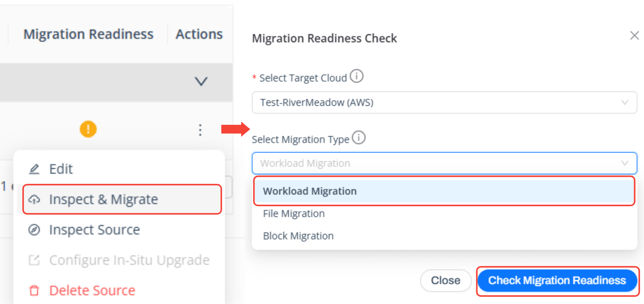Click info icon beside Select Migration Type
644x304 pixels.
pyautogui.click(x=359, y=137)
